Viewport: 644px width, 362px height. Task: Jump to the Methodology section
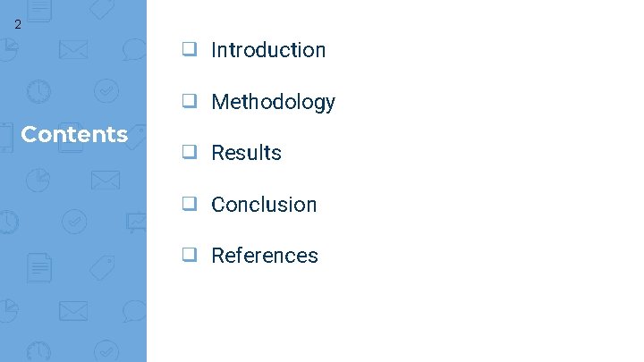tap(273, 102)
